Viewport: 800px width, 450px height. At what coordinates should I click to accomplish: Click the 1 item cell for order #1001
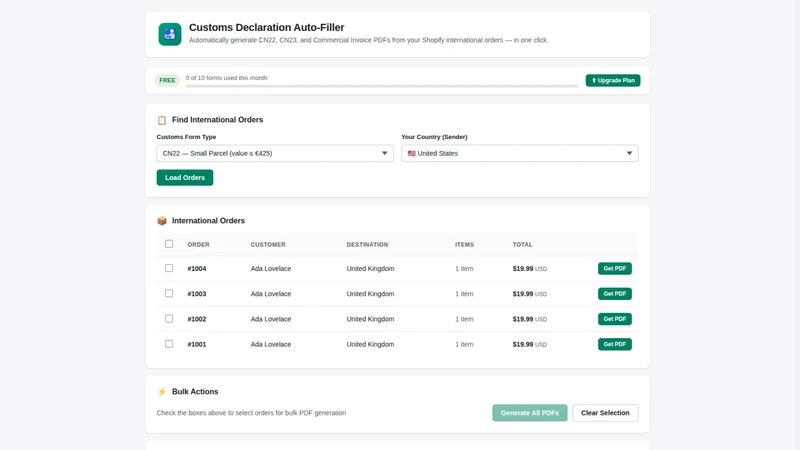(464, 344)
